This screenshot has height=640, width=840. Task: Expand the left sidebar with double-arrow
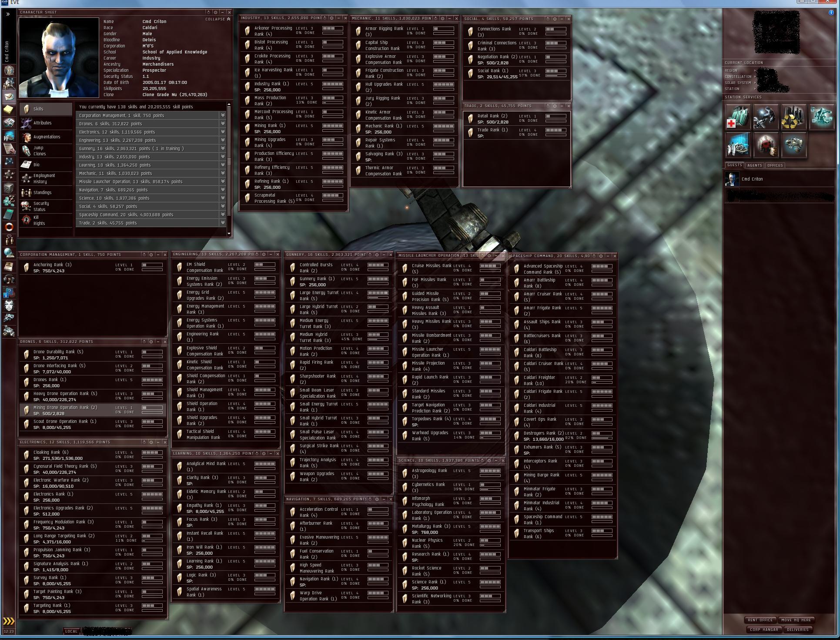pyautogui.click(x=8, y=14)
